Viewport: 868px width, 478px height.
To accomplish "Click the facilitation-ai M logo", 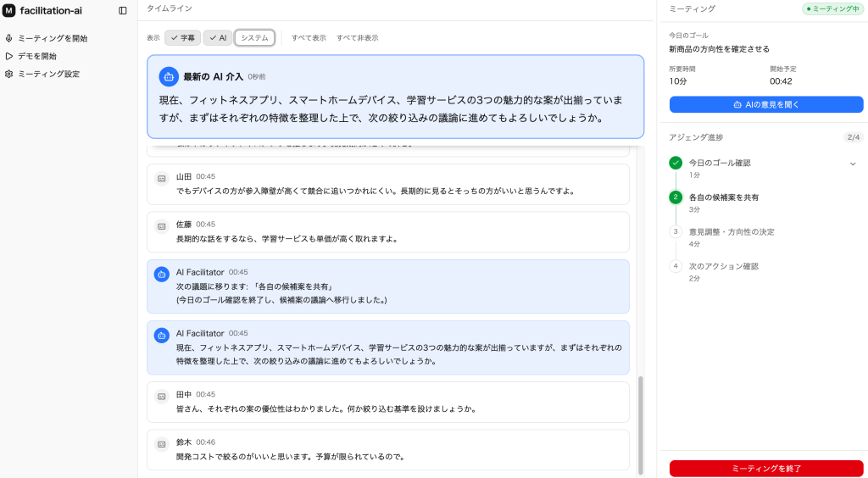I will coord(8,10).
